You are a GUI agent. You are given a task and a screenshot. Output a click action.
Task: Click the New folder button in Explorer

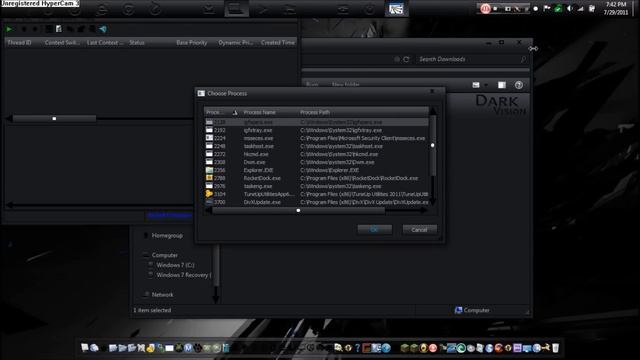[346, 84]
